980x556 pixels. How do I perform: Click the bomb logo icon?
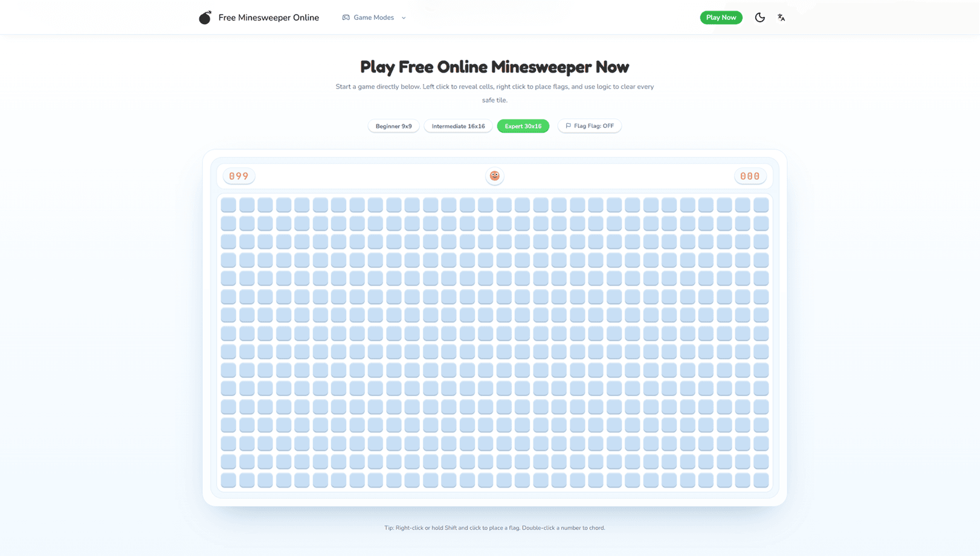[205, 18]
